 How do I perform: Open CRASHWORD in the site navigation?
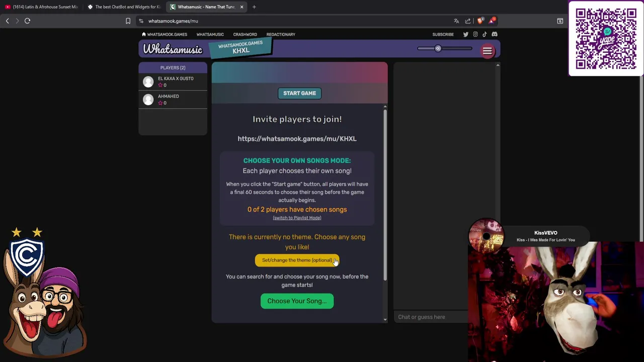(245, 34)
